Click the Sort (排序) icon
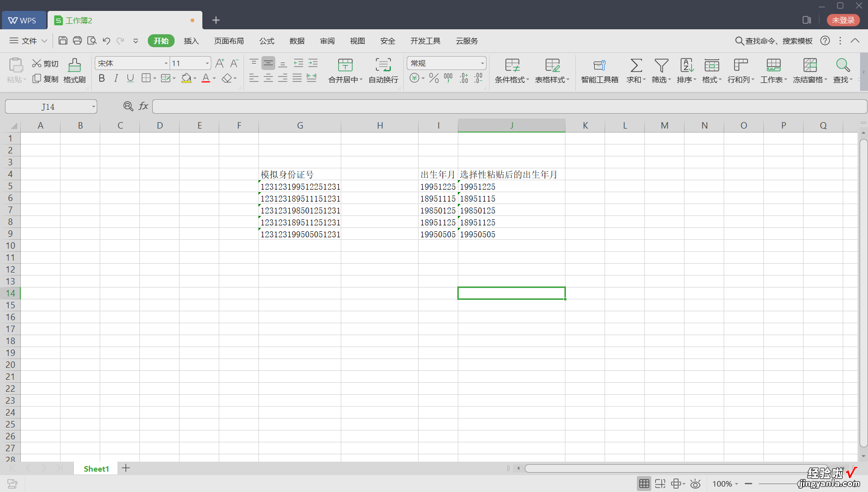Screen dimensions: 868x492 pos(686,66)
